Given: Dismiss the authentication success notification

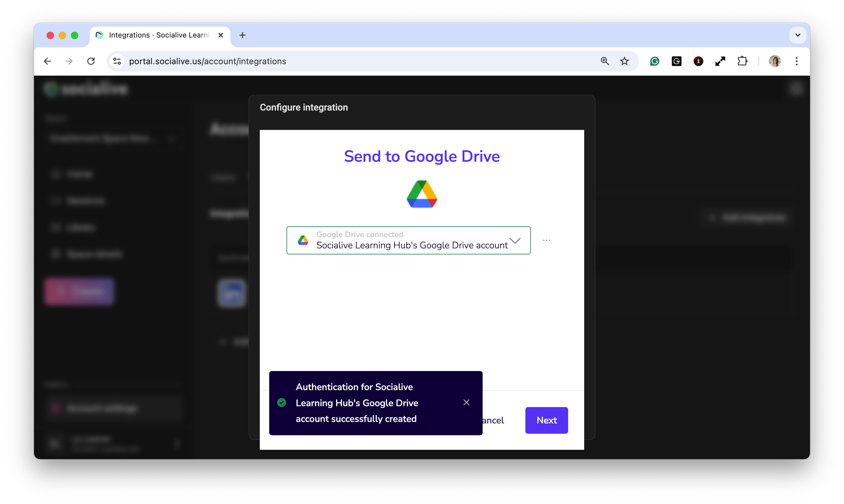Looking at the screenshot, I should point(466,403).
